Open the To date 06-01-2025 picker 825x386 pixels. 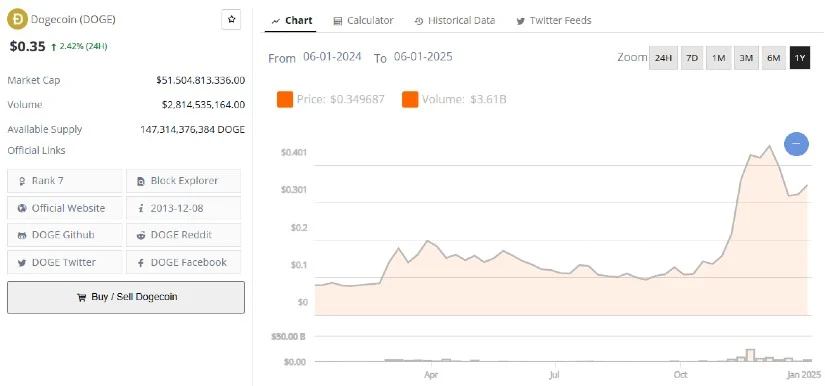423,57
